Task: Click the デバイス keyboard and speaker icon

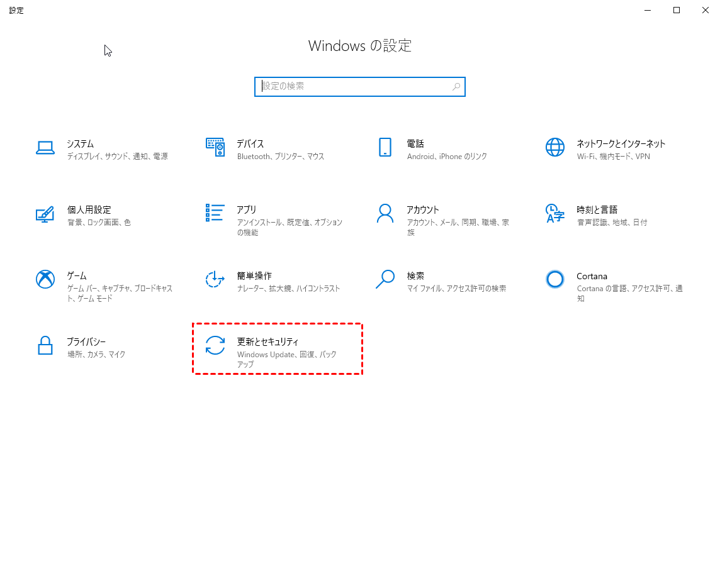Action: tap(215, 147)
